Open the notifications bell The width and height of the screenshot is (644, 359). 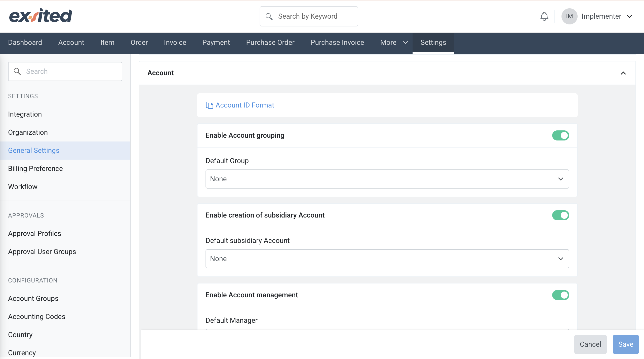pyautogui.click(x=544, y=16)
